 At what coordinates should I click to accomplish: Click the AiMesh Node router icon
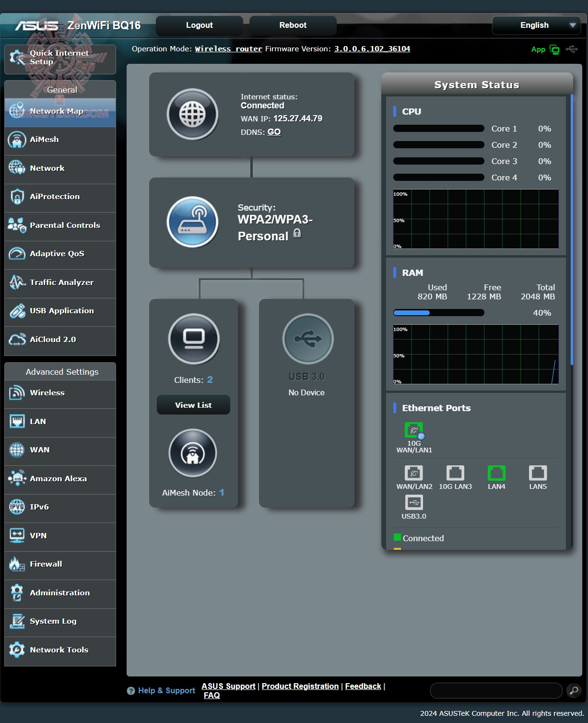[x=193, y=453]
